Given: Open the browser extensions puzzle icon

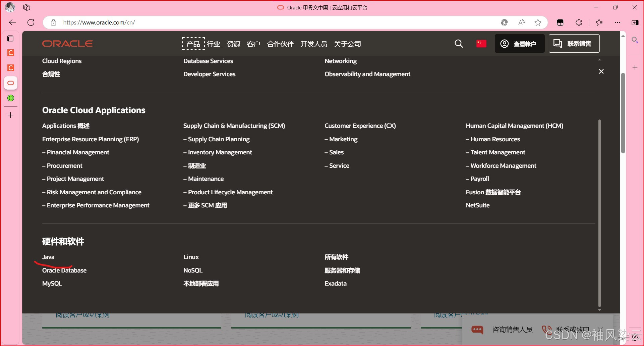Looking at the screenshot, I should [x=579, y=22].
